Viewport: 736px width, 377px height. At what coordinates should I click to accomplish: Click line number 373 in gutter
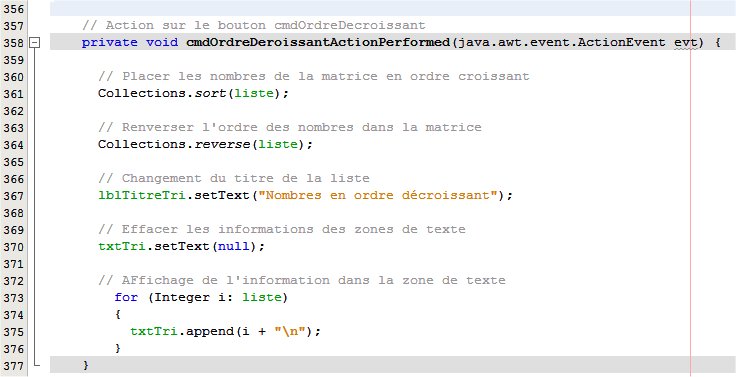pos(13,298)
